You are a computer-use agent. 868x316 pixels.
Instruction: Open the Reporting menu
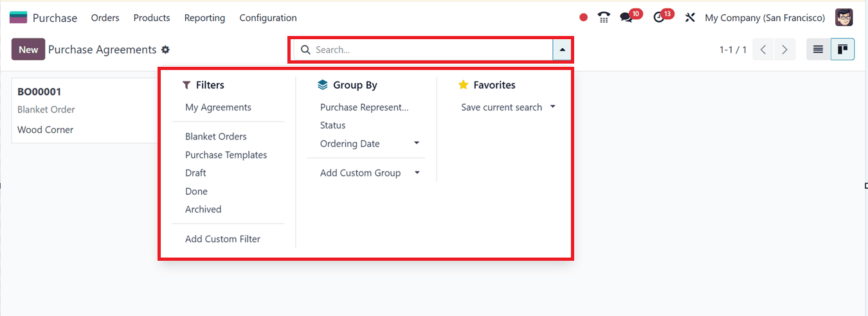204,17
